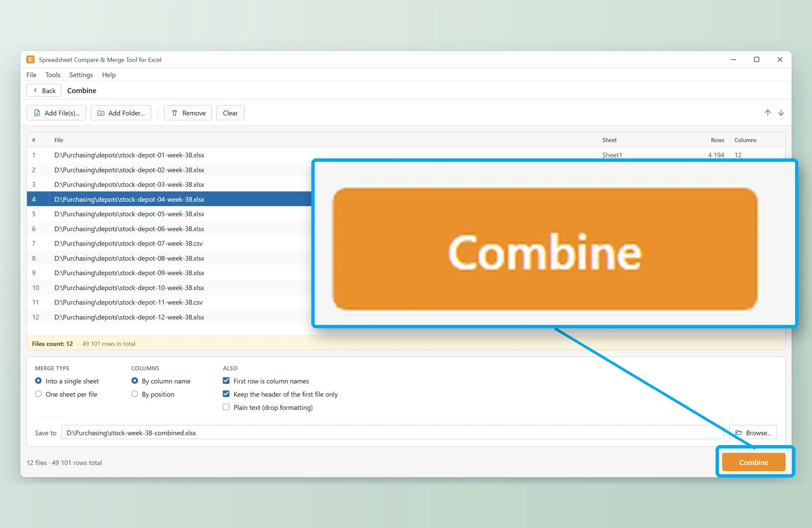Select stock-depot-02-week-38.xlsx row
The height and width of the screenshot is (528, 812).
[x=169, y=170]
